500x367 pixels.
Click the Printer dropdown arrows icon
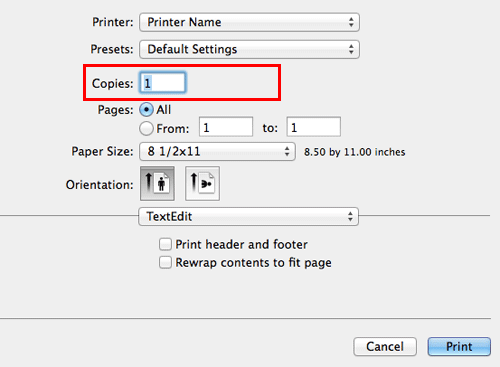351,22
